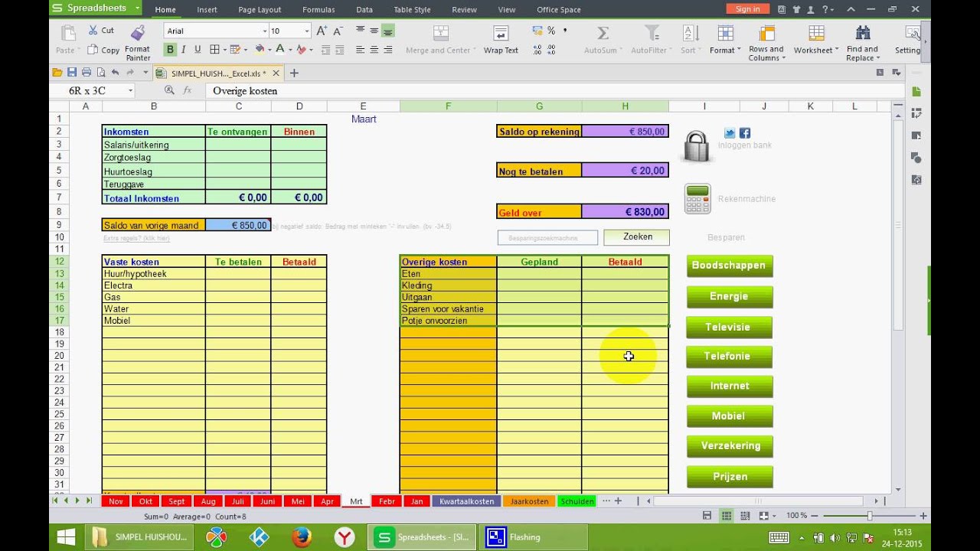This screenshot has height=551, width=980.
Task: Click the decrease indent icon
Action: coord(325,50)
